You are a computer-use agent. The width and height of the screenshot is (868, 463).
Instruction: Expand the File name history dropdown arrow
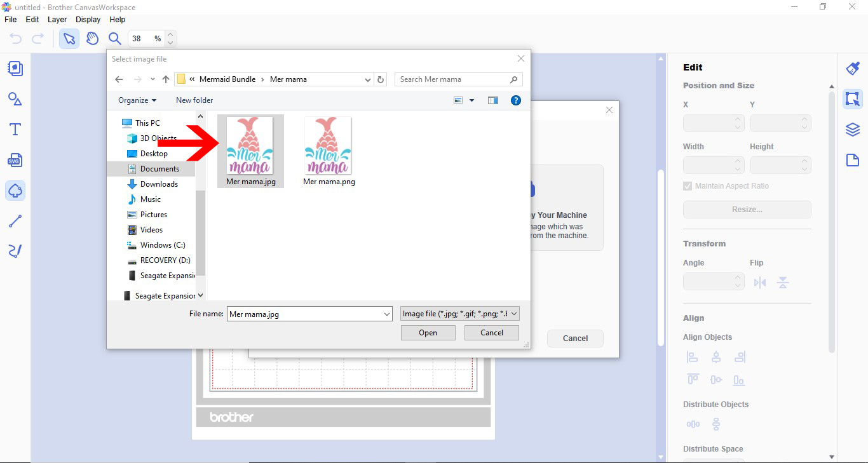tap(388, 314)
